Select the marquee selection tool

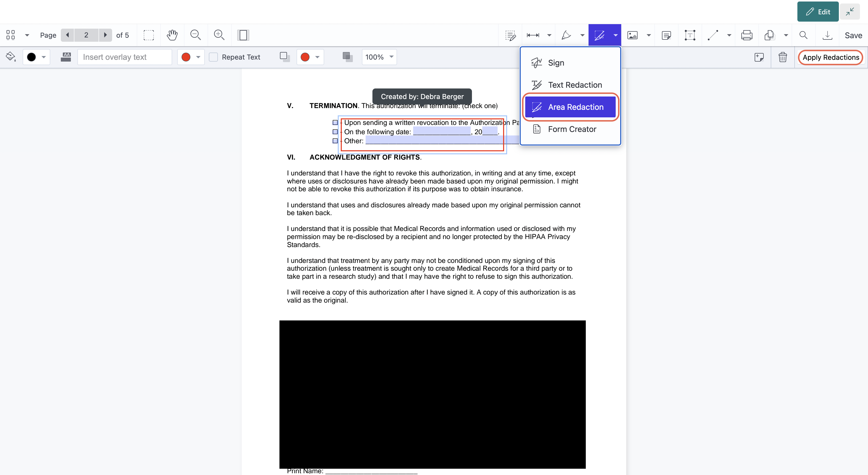148,35
